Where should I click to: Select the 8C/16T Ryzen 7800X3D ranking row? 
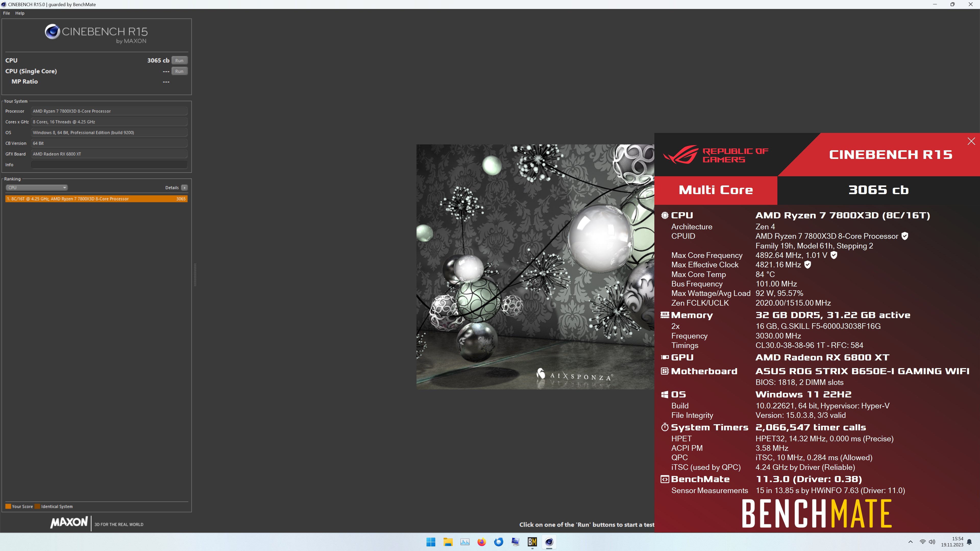(96, 198)
